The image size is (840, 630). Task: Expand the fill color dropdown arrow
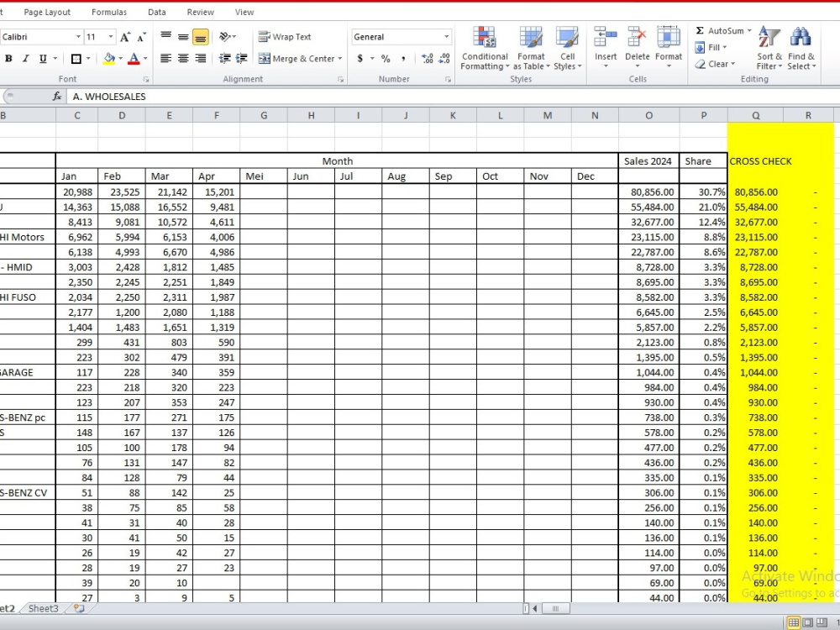120,59
